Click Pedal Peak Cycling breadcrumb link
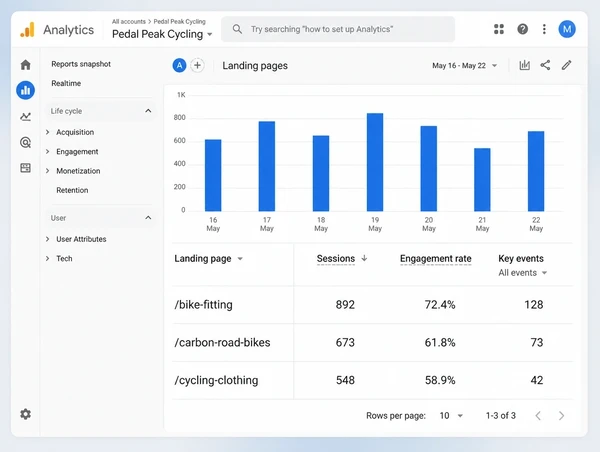 tap(179, 21)
